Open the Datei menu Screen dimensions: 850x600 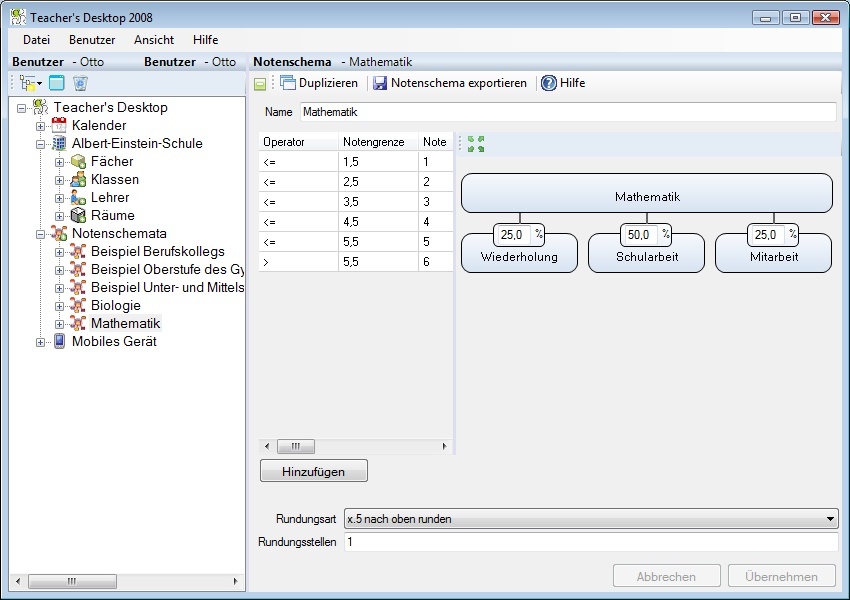tap(36, 40)
